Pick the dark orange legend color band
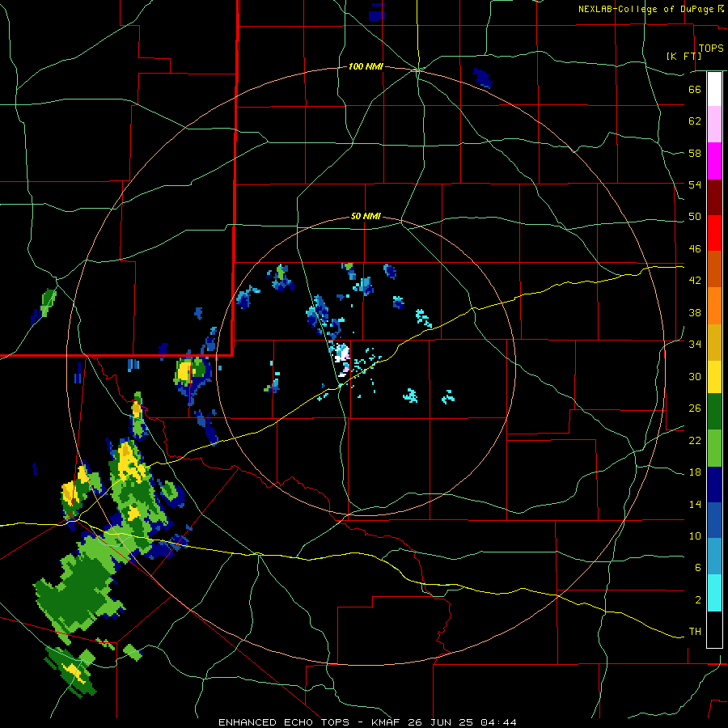Viewport: 728px width, 728px height. (714, 269)
